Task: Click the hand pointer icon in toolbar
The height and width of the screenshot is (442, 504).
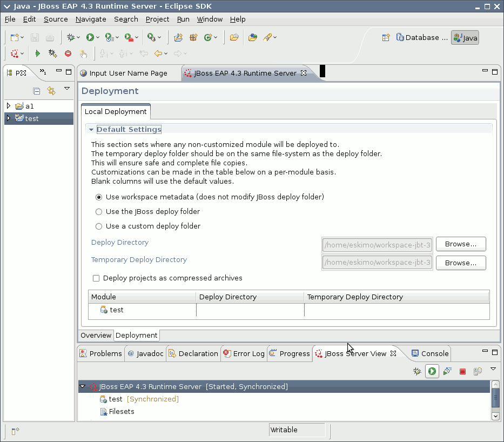Action: coord(83,53)
